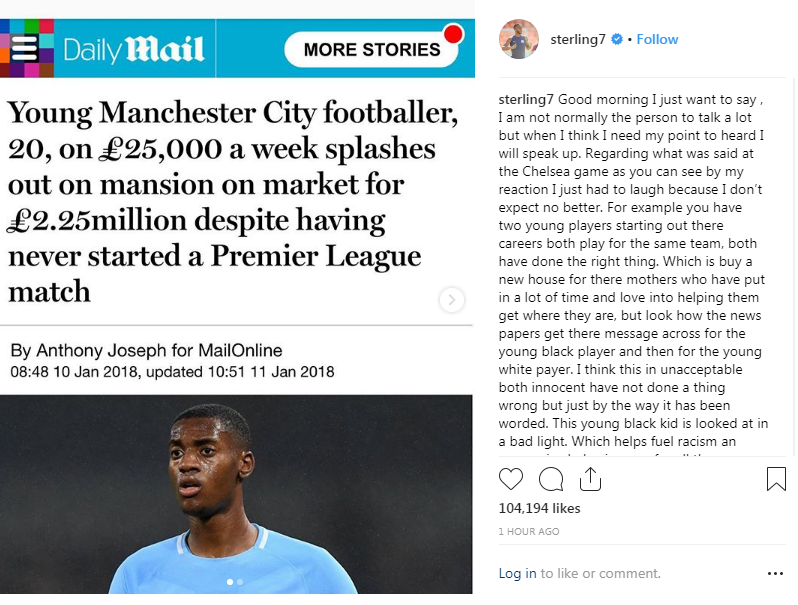Like the post with the heart icon
Image resolution: width=798 pixels, height=605 pixels.
511,480
